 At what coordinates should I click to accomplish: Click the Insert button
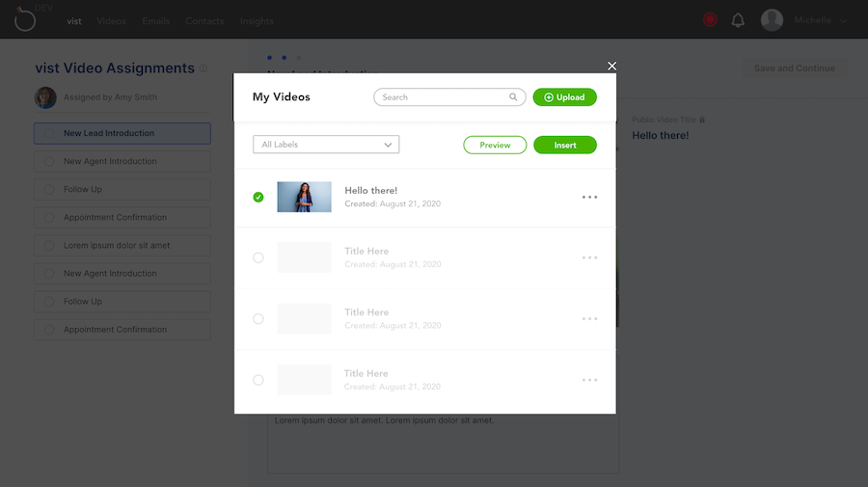565,145
